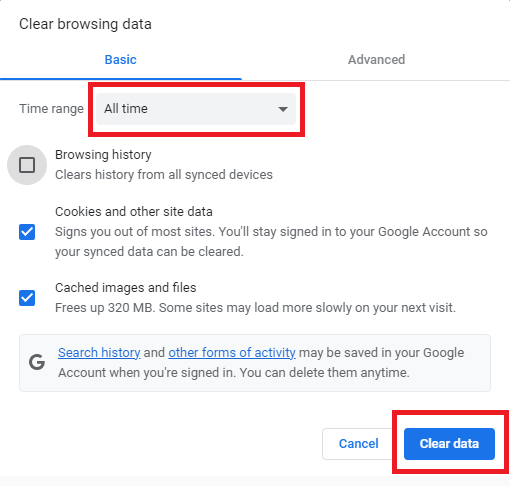Click the Google Account info box

coord(255,363)
